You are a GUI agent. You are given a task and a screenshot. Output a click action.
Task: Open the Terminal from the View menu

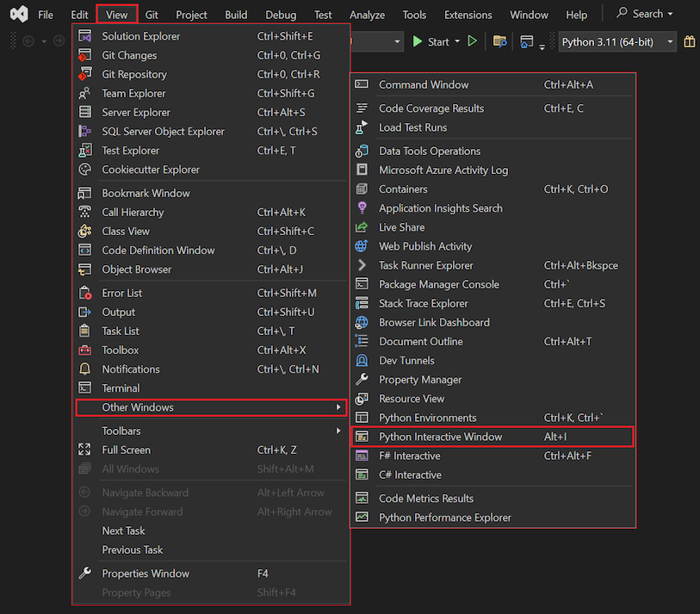click(x=121, y=388)
